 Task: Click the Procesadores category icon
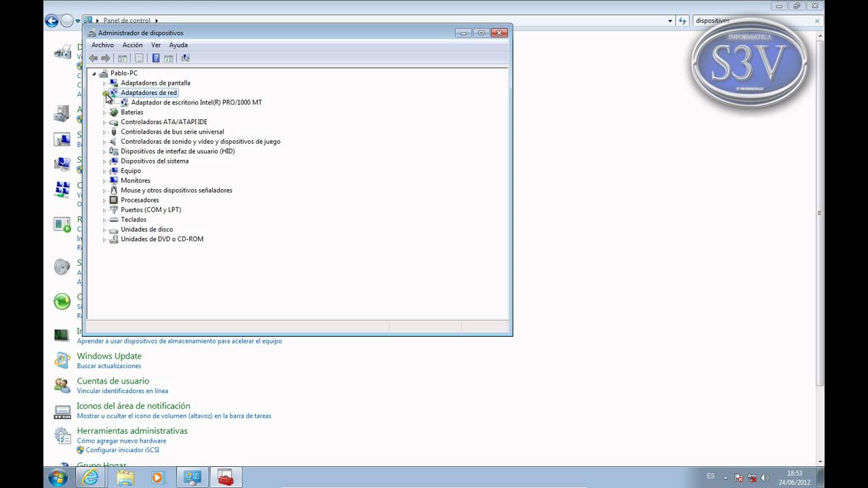114,200
